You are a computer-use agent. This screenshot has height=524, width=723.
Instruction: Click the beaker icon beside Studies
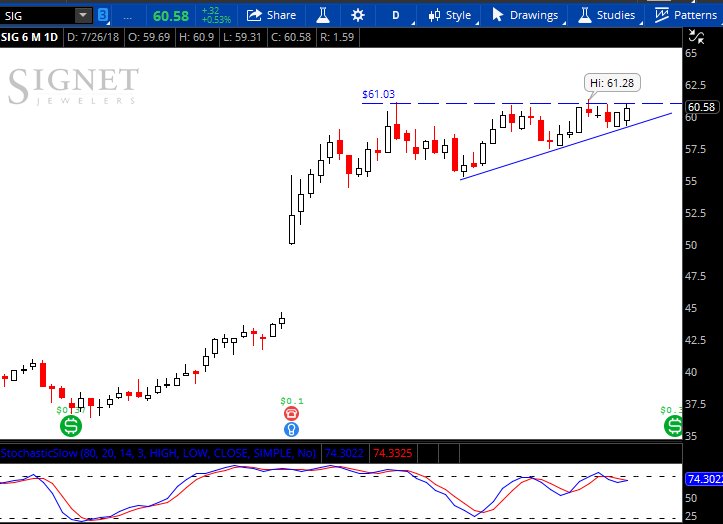tap(584, 15)
